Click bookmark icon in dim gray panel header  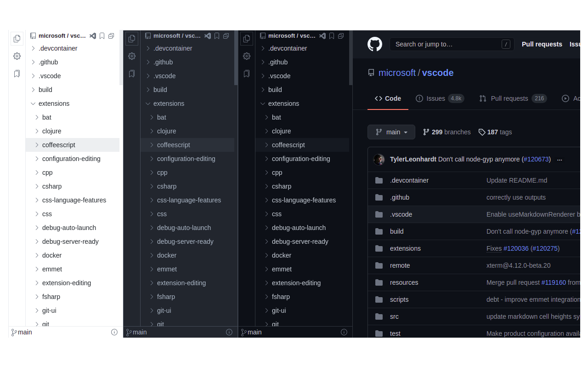pyautogui.click(x=217, y=36)
